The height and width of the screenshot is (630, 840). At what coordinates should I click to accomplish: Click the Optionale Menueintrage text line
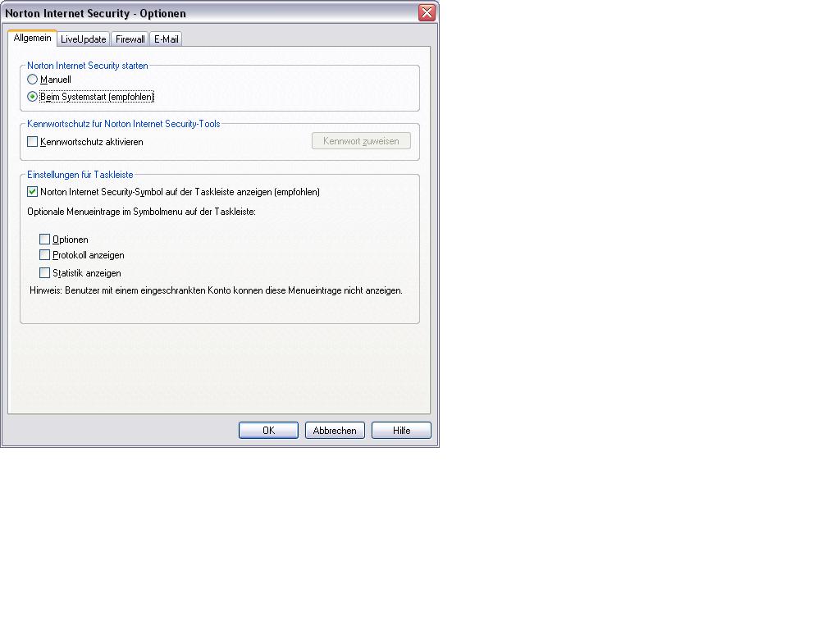point(141,212)
